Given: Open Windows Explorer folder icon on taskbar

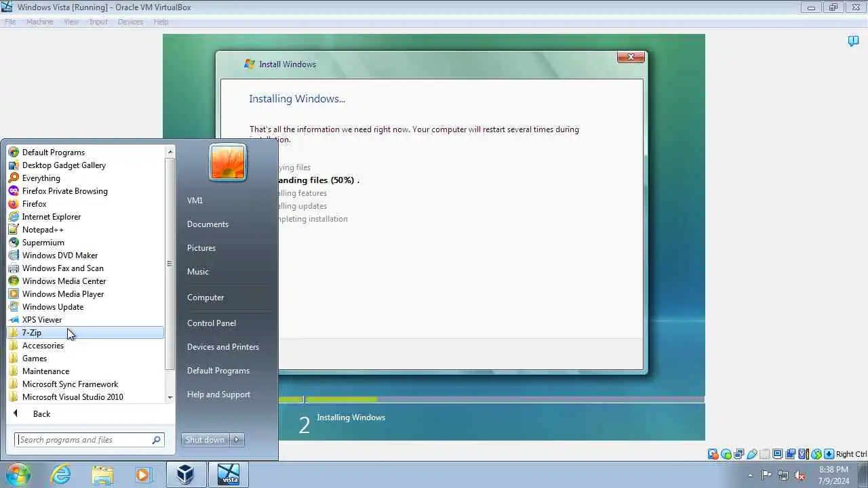Looking at the screenshot, I should coord(102,474).
